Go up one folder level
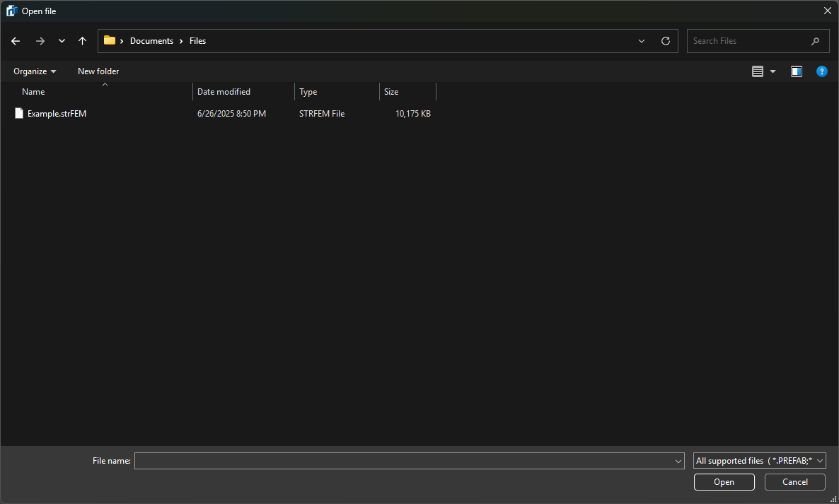Image resolution: width=839 pixels, height=504 pixels. pyautogui.click(x=82, y=41)
